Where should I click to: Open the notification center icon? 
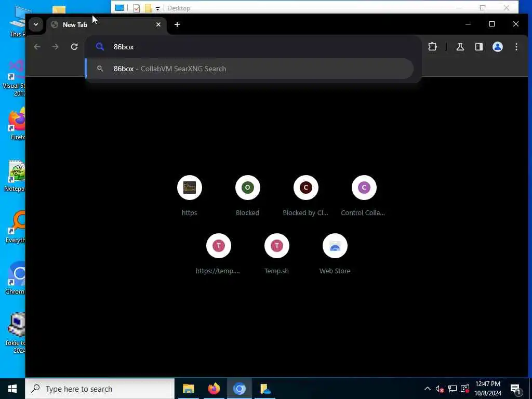click(x=516, y=389)
